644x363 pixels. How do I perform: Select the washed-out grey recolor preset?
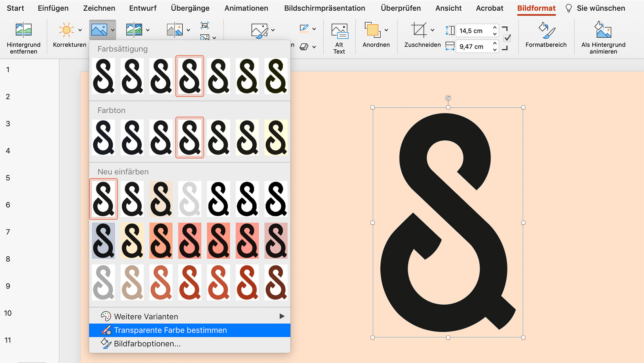(190, 199)
